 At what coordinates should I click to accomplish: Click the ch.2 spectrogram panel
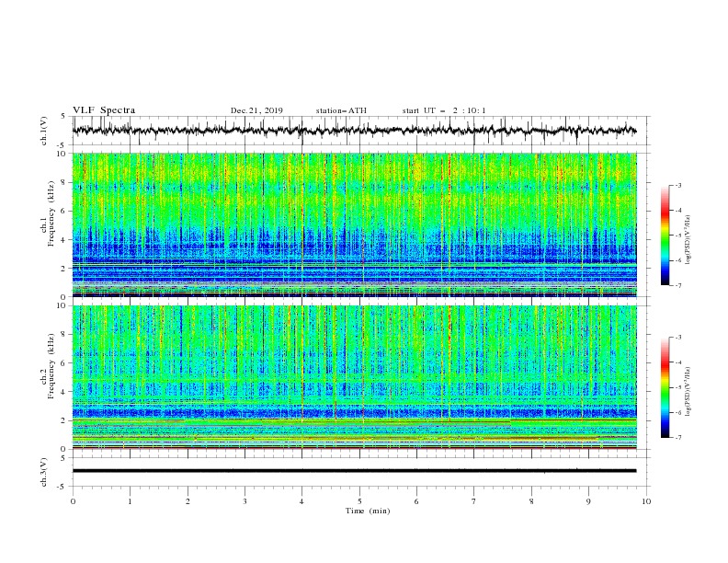[x=354, y=377]
